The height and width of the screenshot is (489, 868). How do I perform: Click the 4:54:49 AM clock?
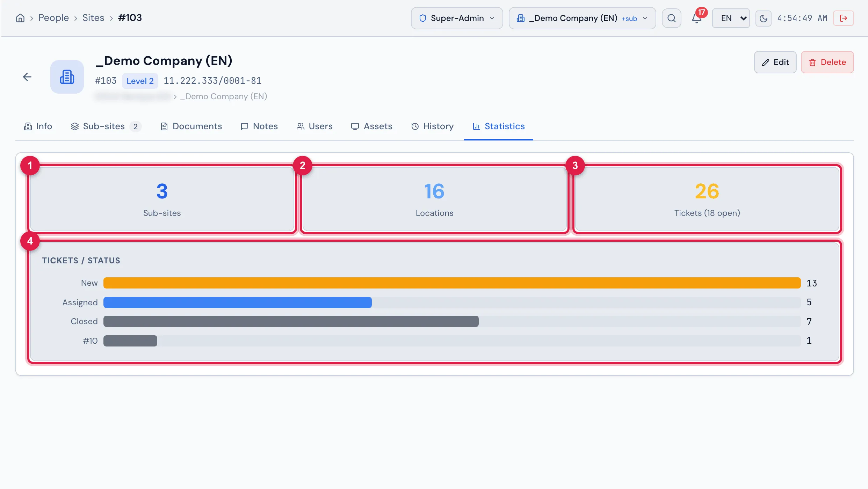click(802, 18)
